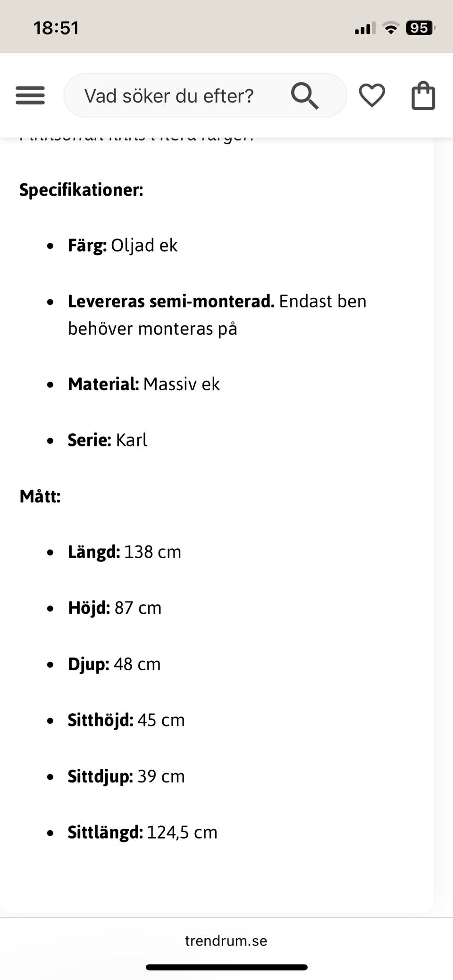Tap the home indicator bar
Screen dimensions: 453x980
click(x=226, y=967)
